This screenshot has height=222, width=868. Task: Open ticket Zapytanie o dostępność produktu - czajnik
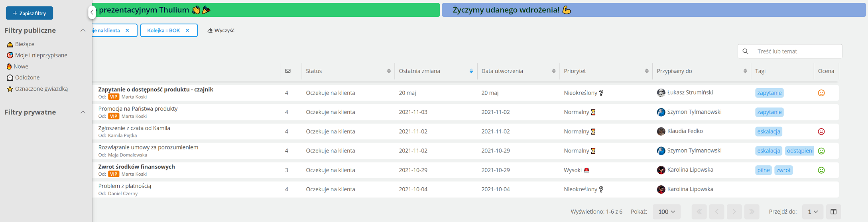click(x=155, y=89)
